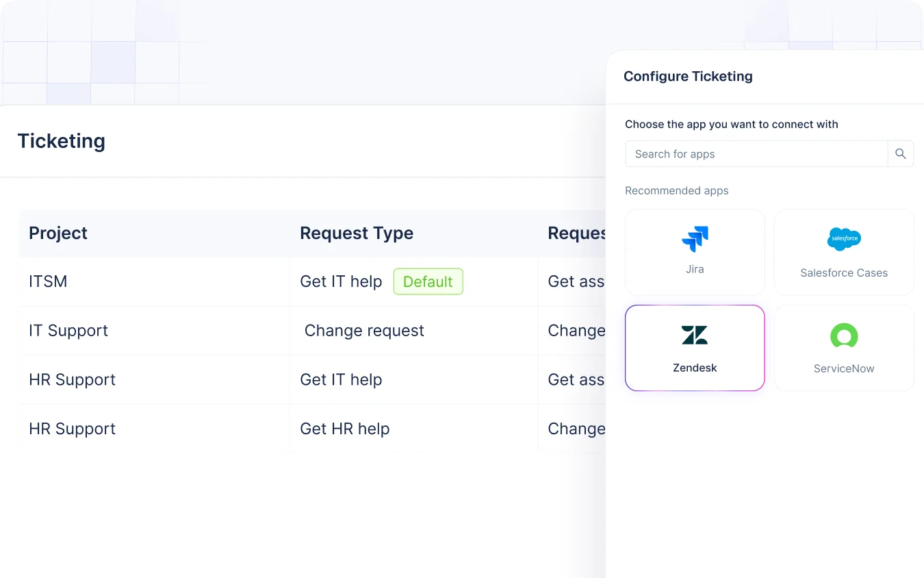924x578 pixels.
Task: Choose the Salesforce Cases label
Action: pyautogui.click(x=844, y=273)
